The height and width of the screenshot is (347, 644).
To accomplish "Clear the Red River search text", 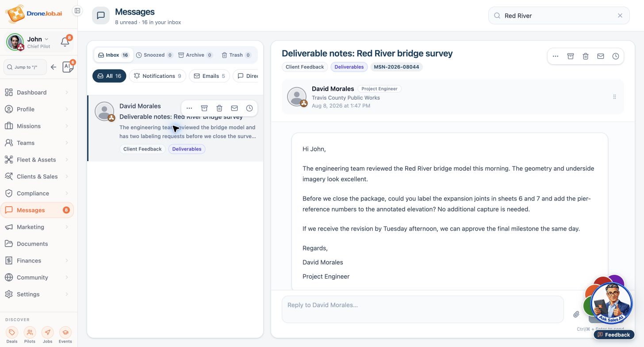I will 620,15.
